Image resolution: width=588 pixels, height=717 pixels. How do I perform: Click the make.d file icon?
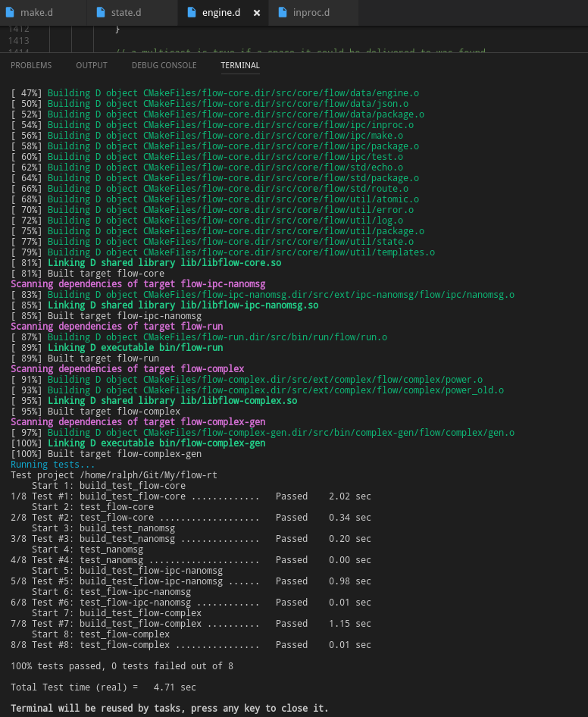point(10,12)
